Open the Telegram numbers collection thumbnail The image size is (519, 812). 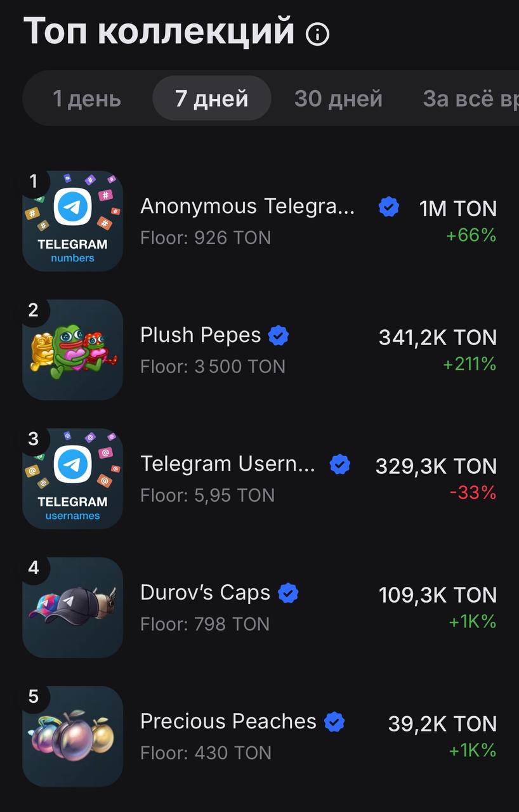[x=73, y=221]
